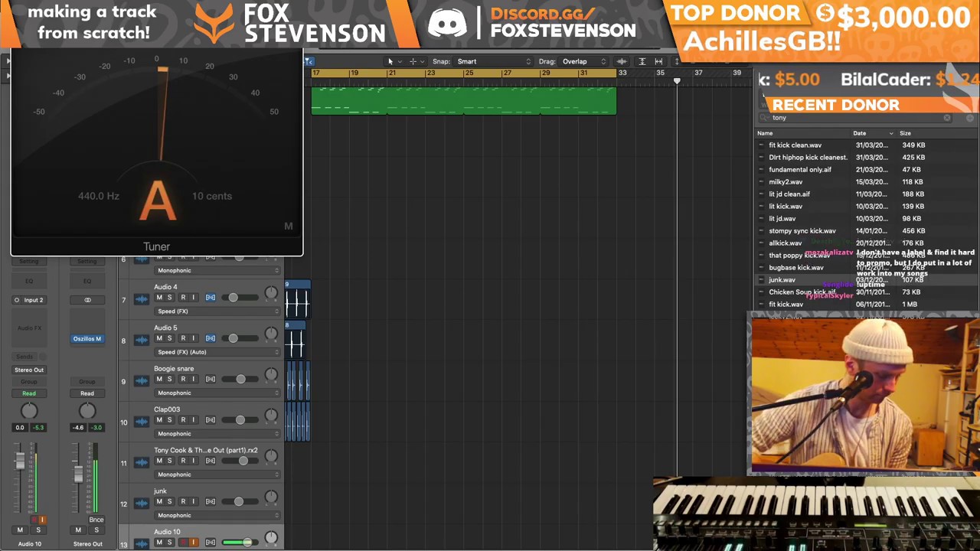The height and width of the screenshot is (551, 980).
Task: Sort the browser by Date column
Action: click(x=874, y=133)
